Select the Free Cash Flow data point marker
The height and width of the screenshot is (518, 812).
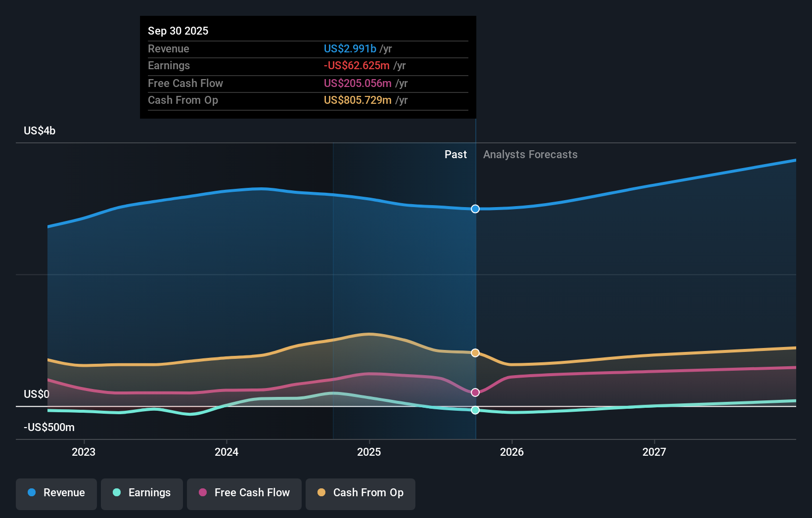(475, 392)
